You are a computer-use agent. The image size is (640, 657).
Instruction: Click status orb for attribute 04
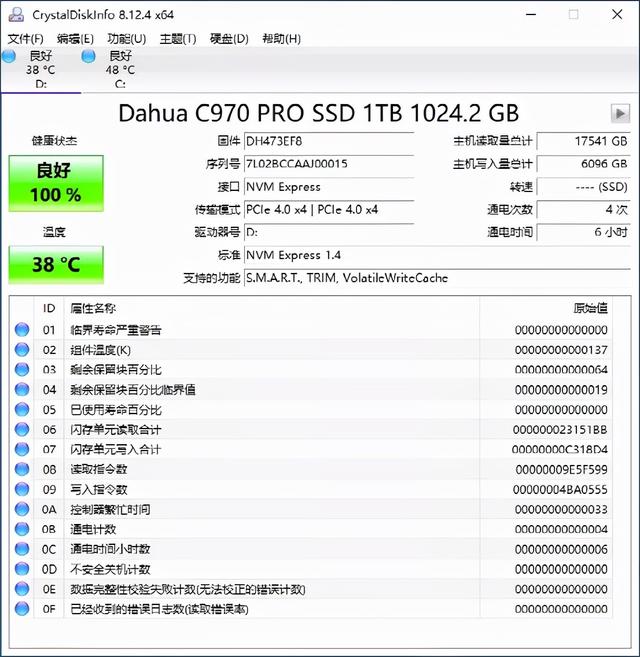[22, 389]
